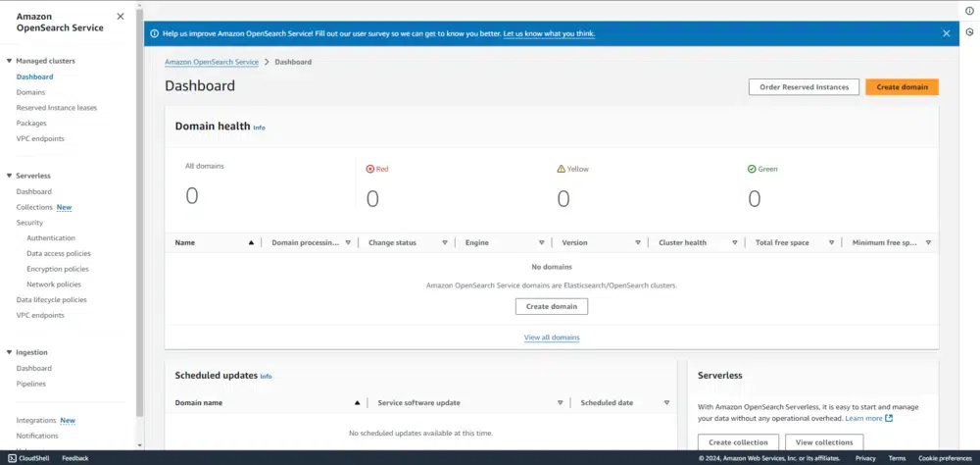
Task: Open VPC endpoints under Serverless
Action: point(40,316)
